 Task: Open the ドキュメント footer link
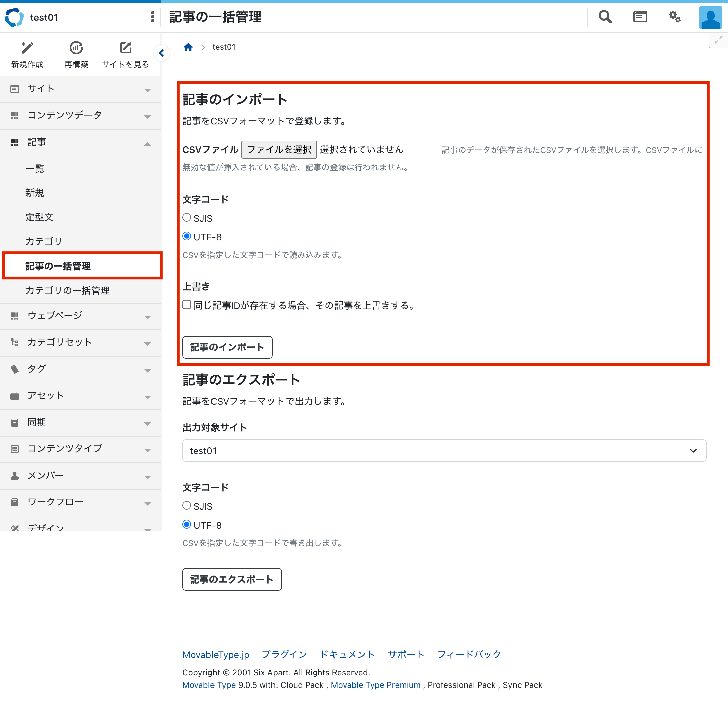point(347,654)
